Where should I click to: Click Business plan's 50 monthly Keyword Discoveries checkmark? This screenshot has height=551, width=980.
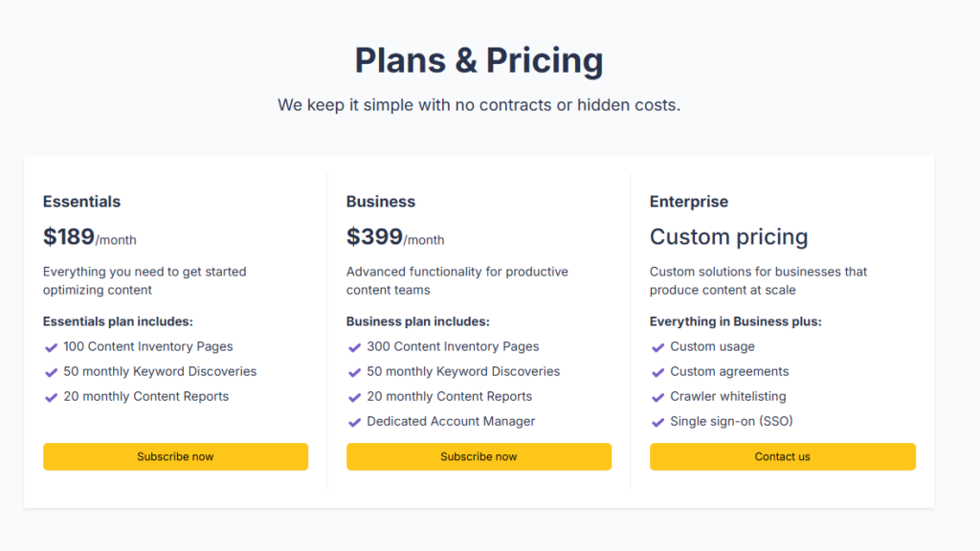[354, 372]
